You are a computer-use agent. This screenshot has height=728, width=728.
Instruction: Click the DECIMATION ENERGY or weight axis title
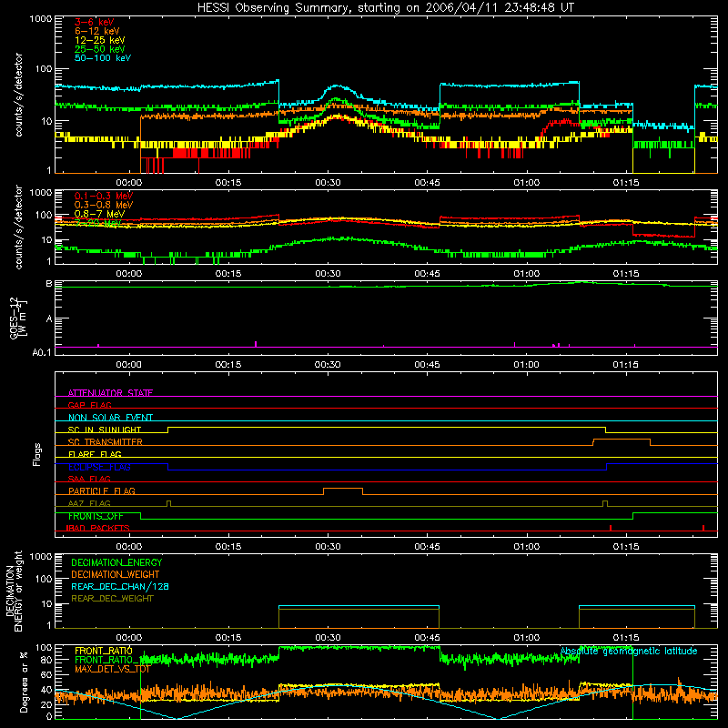tap(14, 591)
